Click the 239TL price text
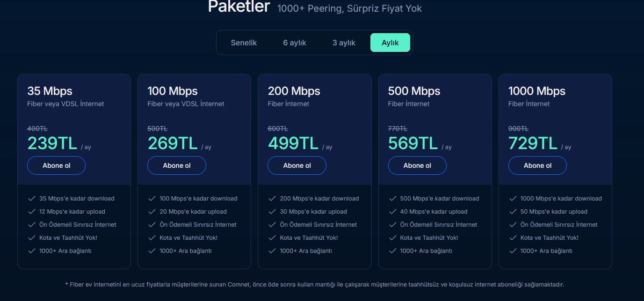The width and height of the screenshot is (644, 301). click(x=52, y=143)
